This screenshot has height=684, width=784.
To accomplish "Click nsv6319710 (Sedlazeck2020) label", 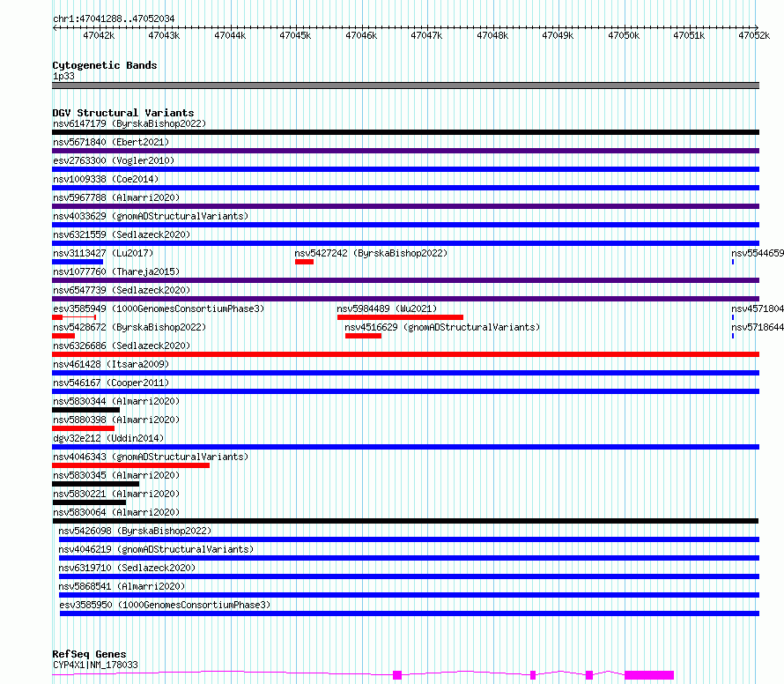I will 127,568.
